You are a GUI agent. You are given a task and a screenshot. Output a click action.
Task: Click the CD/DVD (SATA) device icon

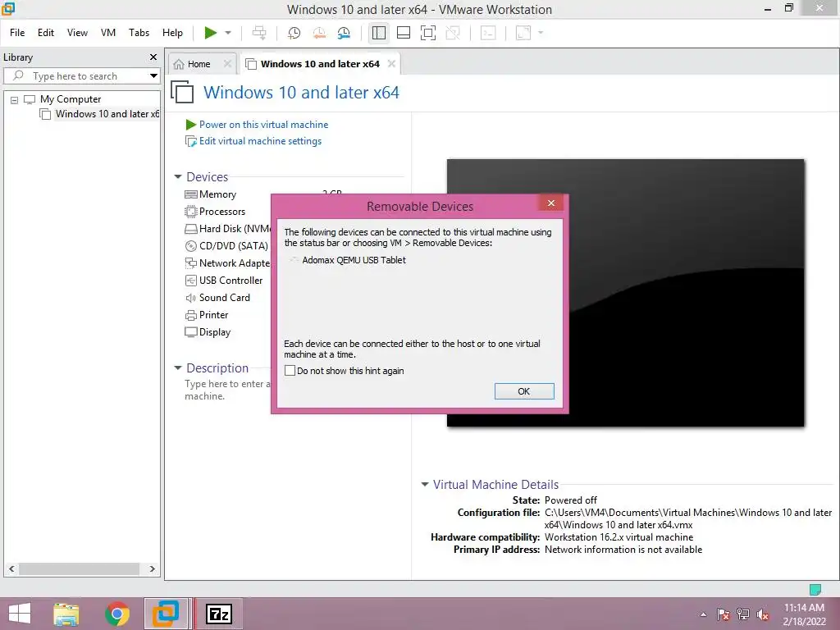click(x=190, y=246)
